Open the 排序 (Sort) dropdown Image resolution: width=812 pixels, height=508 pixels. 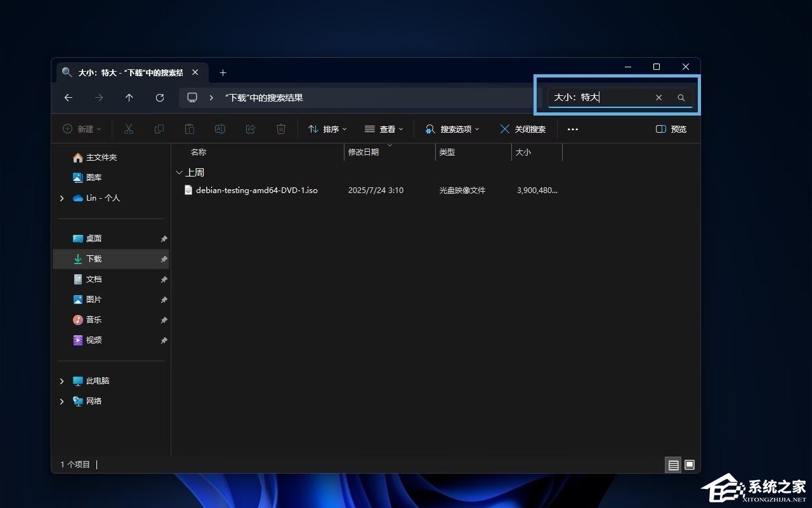(x=327, y=129)
